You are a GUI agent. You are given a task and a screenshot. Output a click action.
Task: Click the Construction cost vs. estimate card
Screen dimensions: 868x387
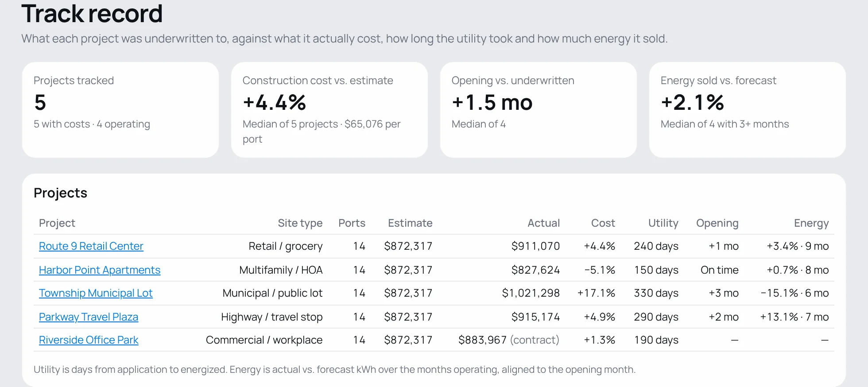pyautogui.click(x=329, y=110)
